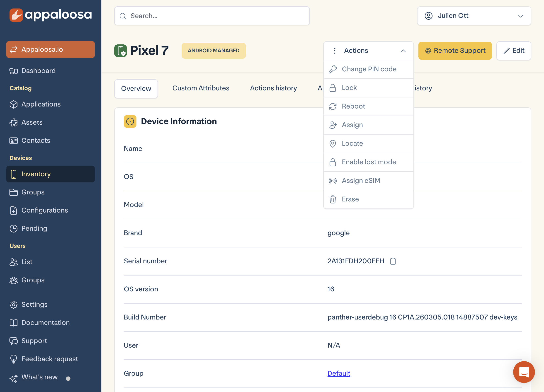Click the Feedback request lightbulb icon

point(13,359)
